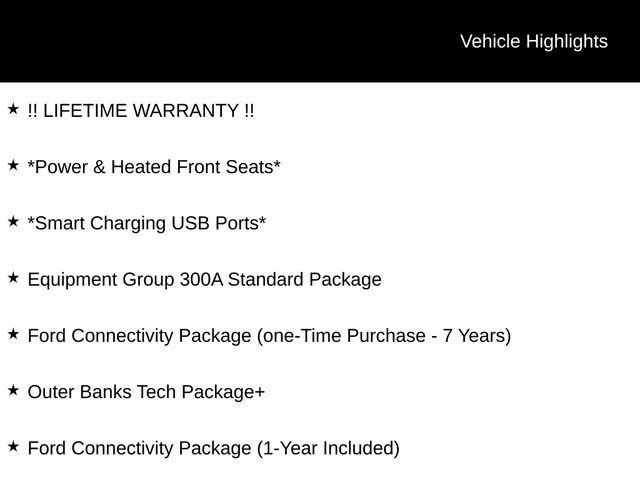Click the Power & Heated Front Seats text
The height and width of the screenshot is (480, 640).
coord(154,167)
